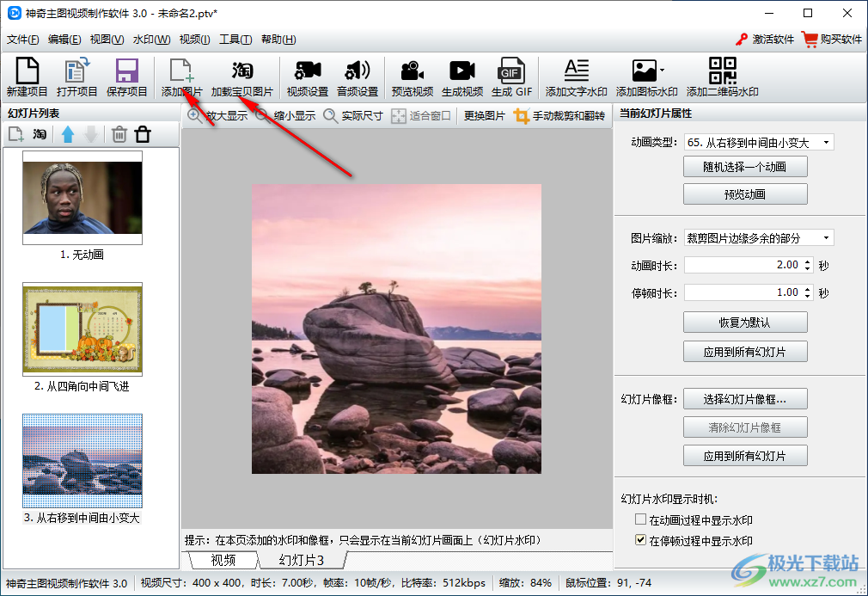The height and width of the screenshot is (596, 868).
Task: Open the 帮助(H) menu
Action: [x=278, y=40]
